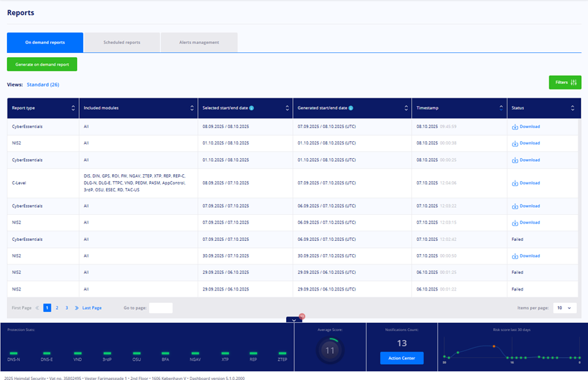Sort by Generated start/end date arrows
The width and height of the screenshot is (588, 380).
[406, 108]
